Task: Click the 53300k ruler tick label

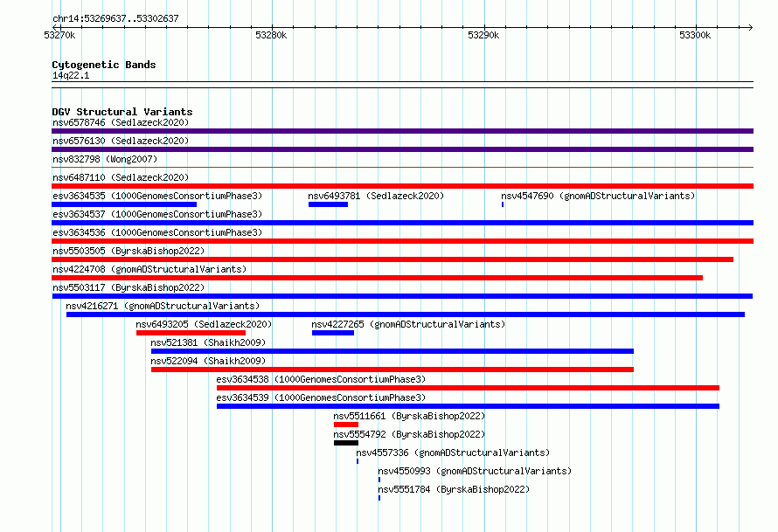Action: 695,35
